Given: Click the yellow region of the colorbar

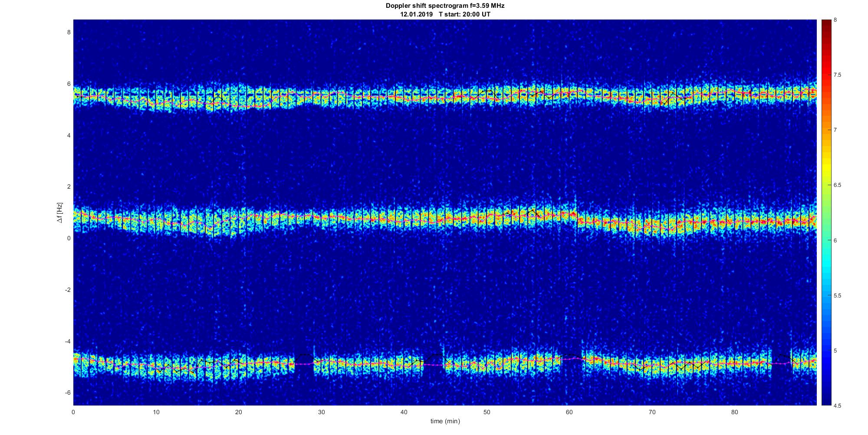Looking at the screenshot, I should (826, 167).
